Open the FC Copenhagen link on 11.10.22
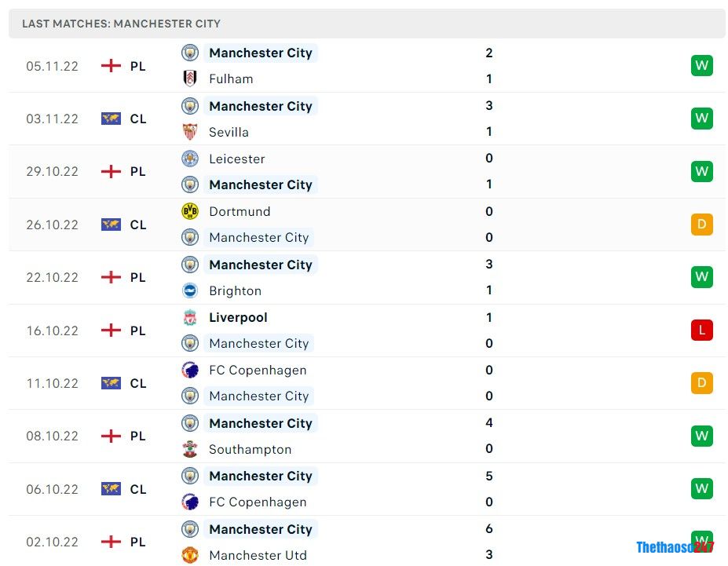The width and height of the screenshot is (728, 566). pos(258,371)
